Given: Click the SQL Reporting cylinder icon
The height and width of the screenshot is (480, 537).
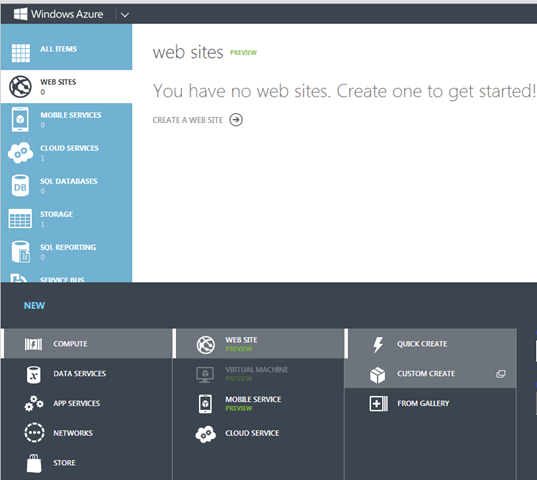Looking at the screenshot, I should point(21,252).
